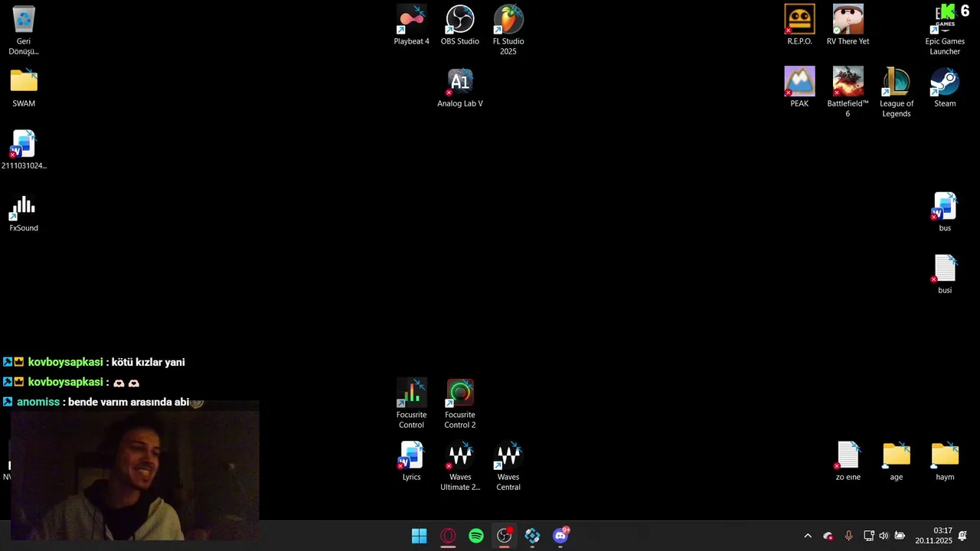The width and height of the screenshot is (980, 551).
Task: Open the volume speaker tray icon
Action: point(884,536)
